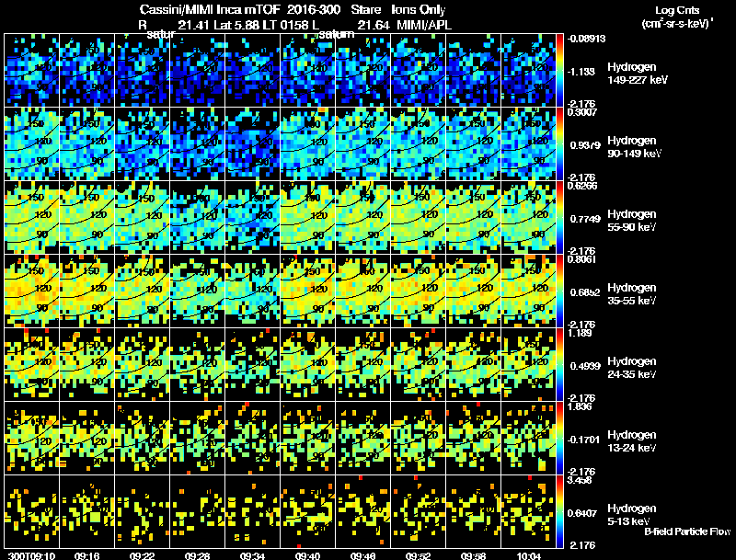This screenshot has height=560, width=736.
Task: Click the '0.4939' color scale value
Action: coord(584,366)
